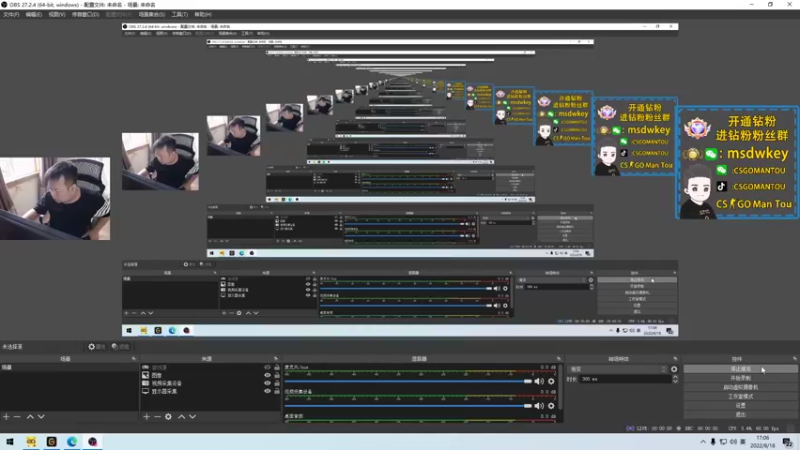Pop out the 来源 dock via header icon

(x=276, y=359)
